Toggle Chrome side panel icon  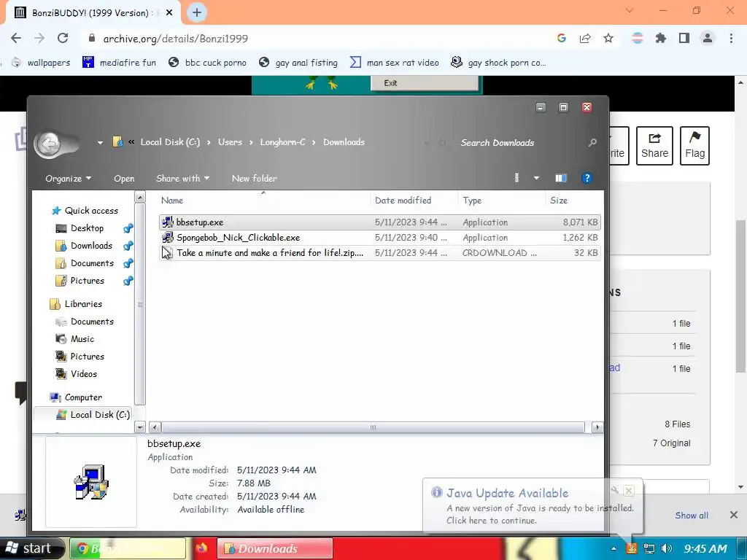pos(684,39)
